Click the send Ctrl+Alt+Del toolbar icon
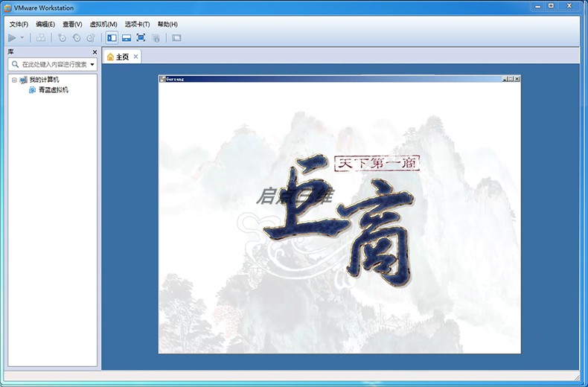Screen dimensions: 588x387 click(41, 38)
